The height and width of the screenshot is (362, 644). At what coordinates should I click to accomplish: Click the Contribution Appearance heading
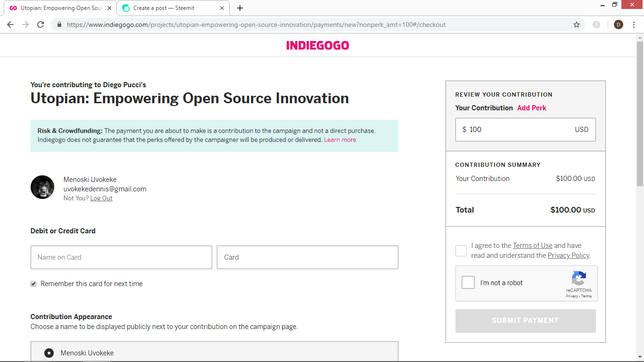click(71, 317)
